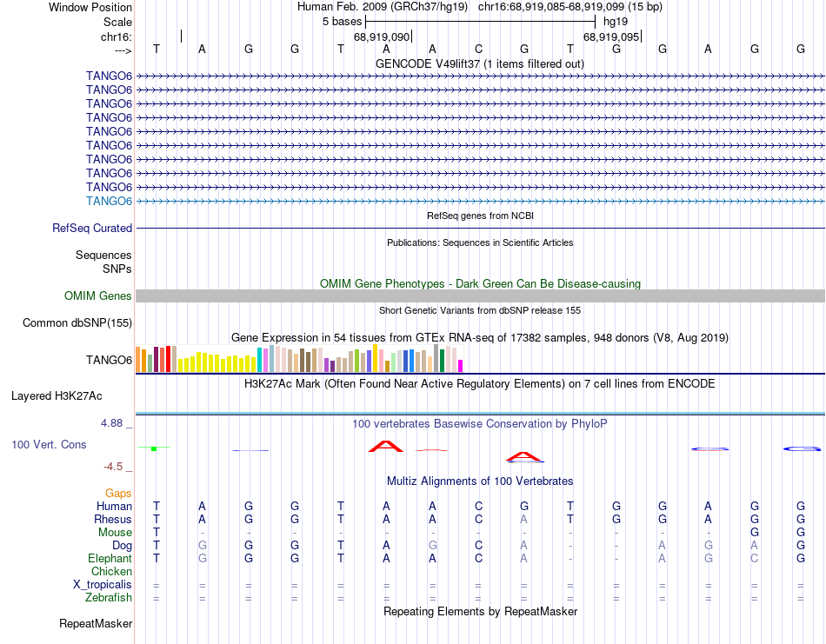This screenshot has width=826, height=644.
Task: Click the 68,919,090 position marker
Action: click(382, 37)
